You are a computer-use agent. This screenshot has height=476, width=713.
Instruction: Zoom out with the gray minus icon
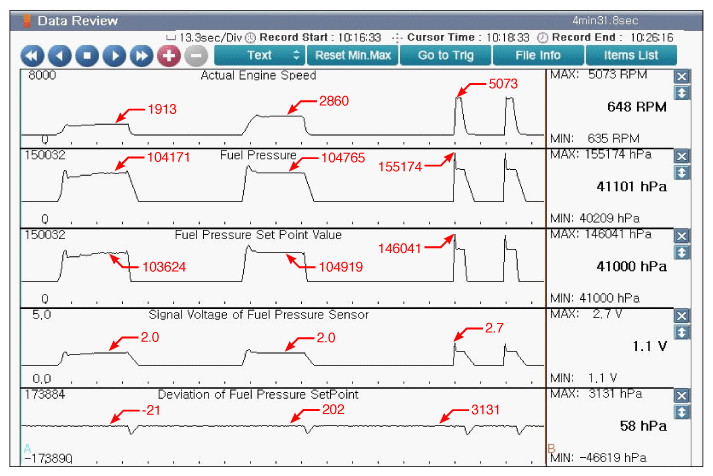pyautogui.click(x=196, y=55)
